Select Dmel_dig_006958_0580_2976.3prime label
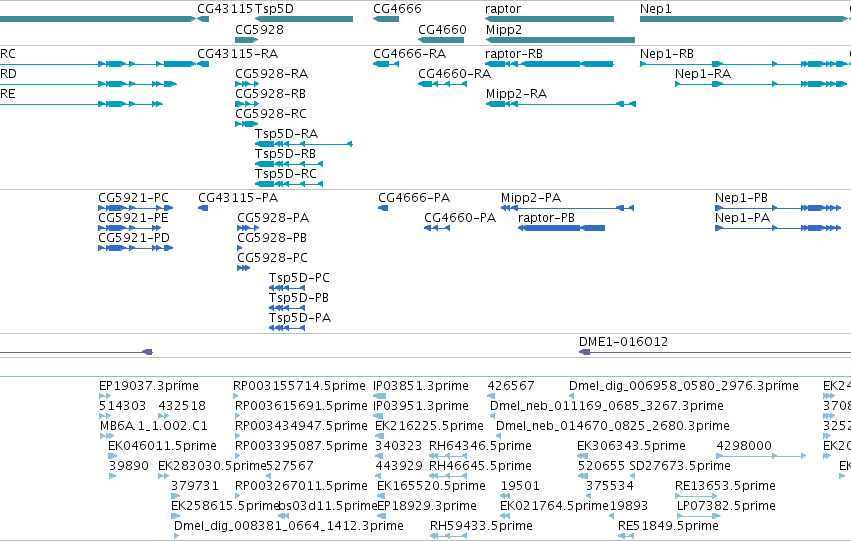 click(x=684, y=386)
